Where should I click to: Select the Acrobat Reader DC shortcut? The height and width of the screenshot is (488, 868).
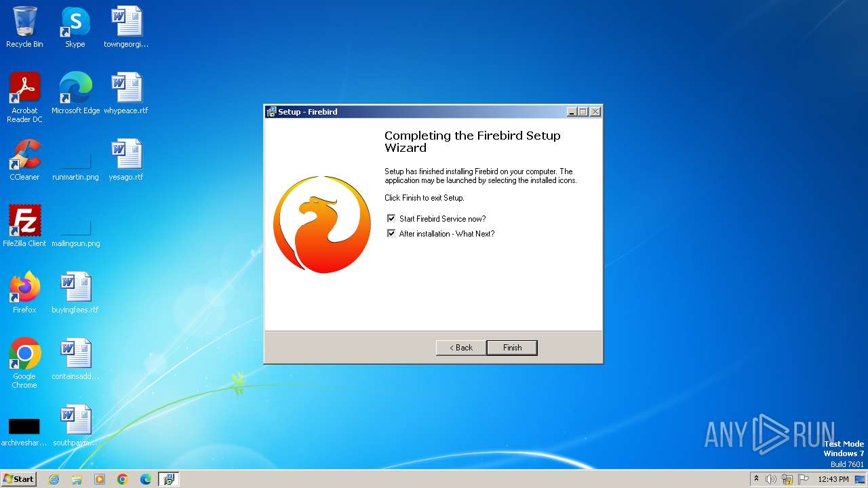click(x=24, y=98)
